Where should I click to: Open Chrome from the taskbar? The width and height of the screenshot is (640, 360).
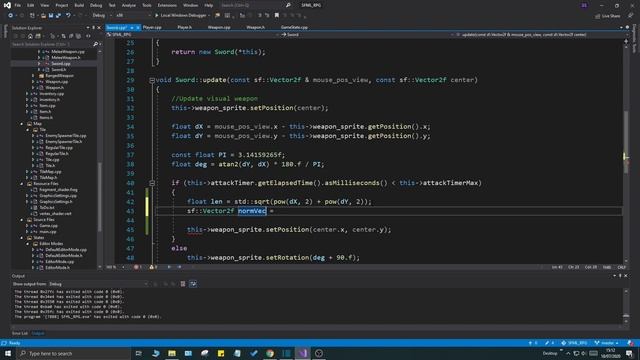(x=270, y=353)
